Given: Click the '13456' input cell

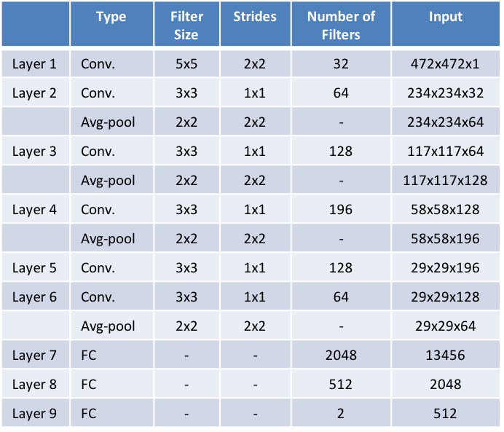Looking at the screenshot, I should click(x=444, y=356).
